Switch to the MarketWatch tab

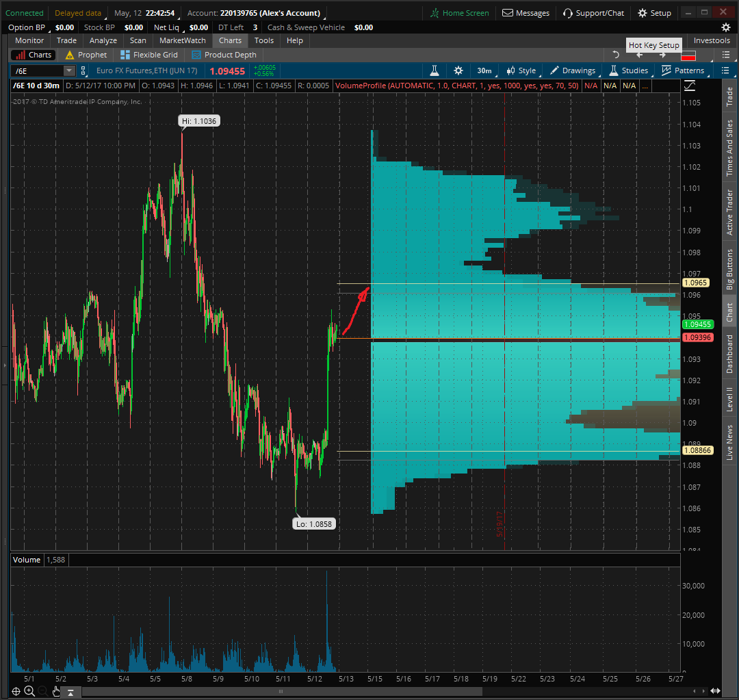[183, 40]
